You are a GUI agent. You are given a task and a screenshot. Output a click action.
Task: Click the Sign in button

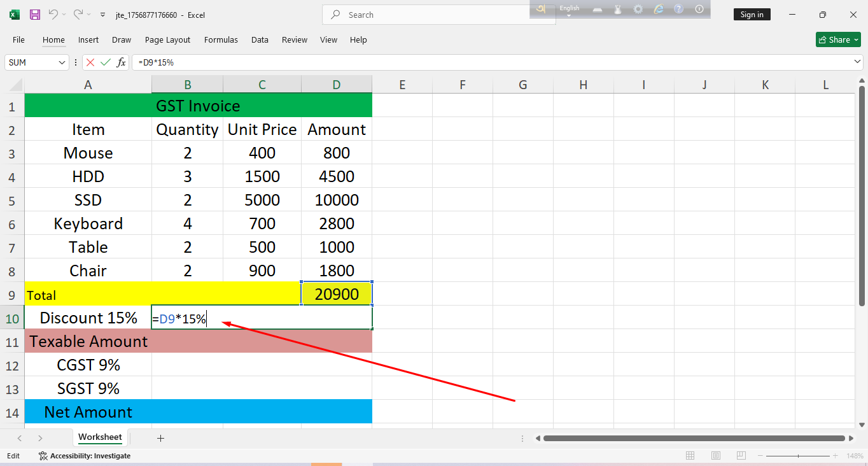coord(752,15)
